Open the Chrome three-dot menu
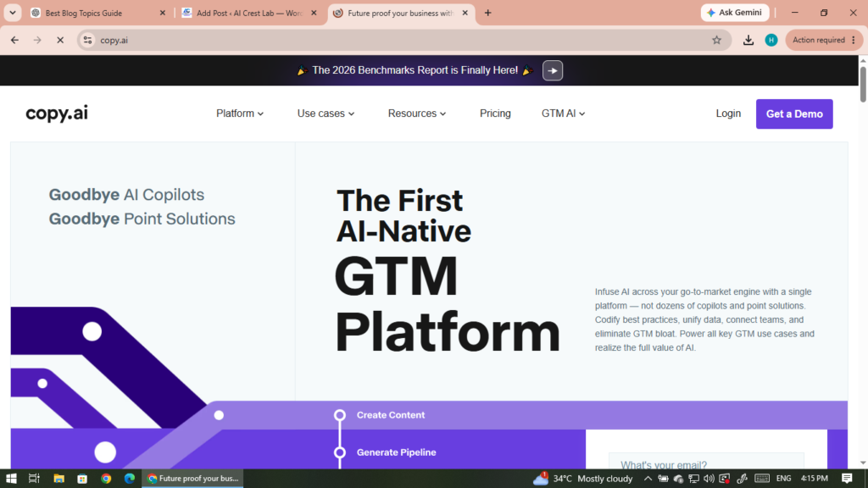Screen dimensions: 868x488 (853, 40)
